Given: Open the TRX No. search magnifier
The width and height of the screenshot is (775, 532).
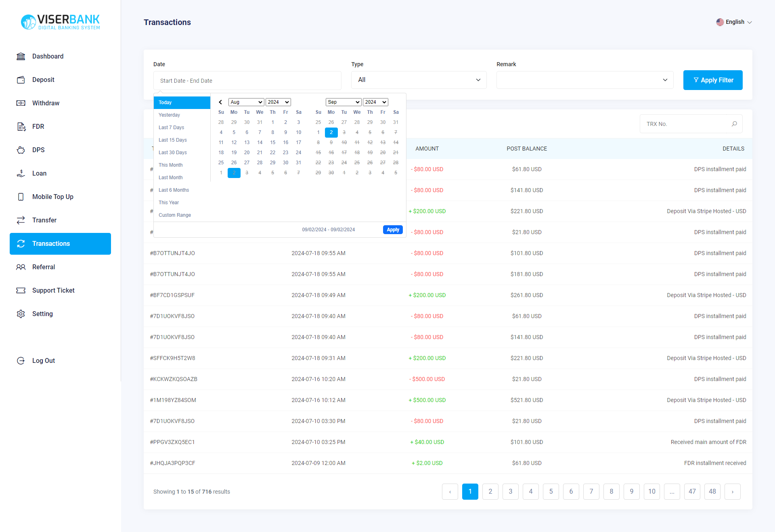Looking at the screenshot, I should pyautogui.click(x=734, y=124).
